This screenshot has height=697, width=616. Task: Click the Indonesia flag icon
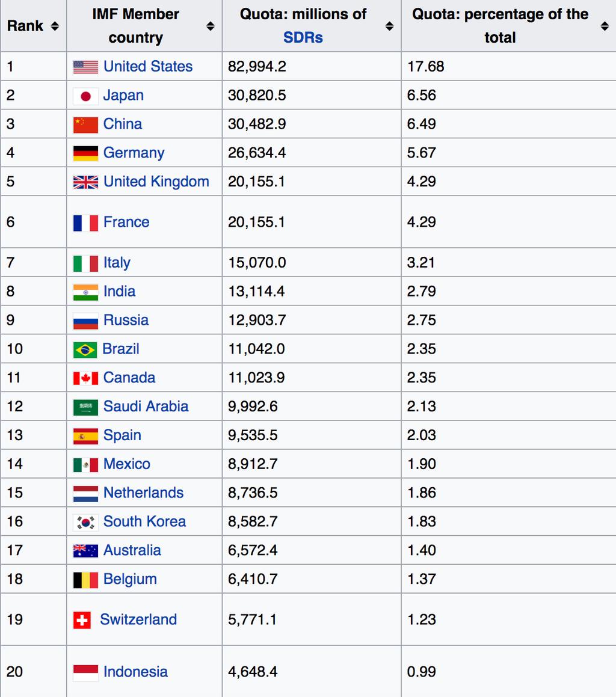(x=85, y=672)
